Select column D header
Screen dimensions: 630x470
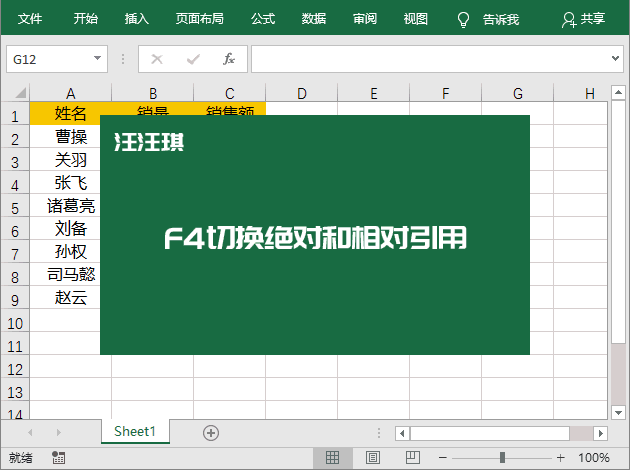302,93
